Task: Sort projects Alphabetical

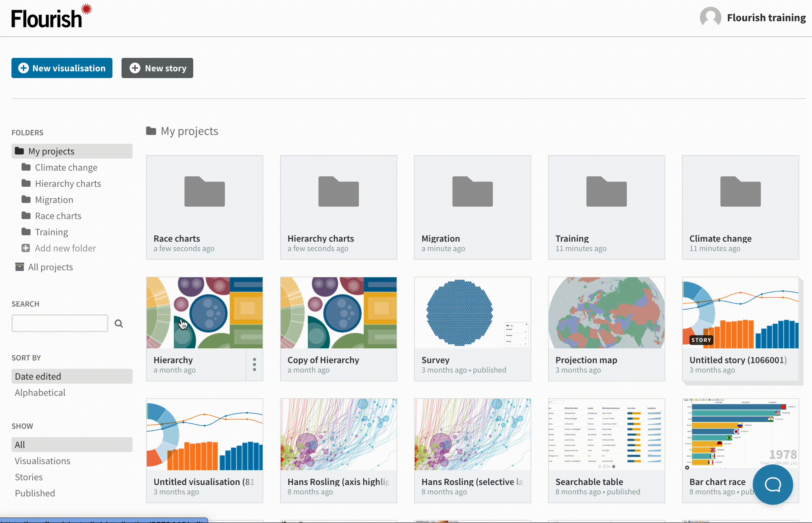Action: coord(40,393)
